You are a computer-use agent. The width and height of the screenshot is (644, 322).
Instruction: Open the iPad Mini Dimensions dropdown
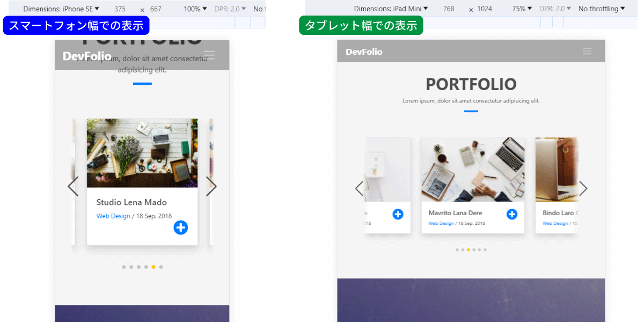coord(392,9)
